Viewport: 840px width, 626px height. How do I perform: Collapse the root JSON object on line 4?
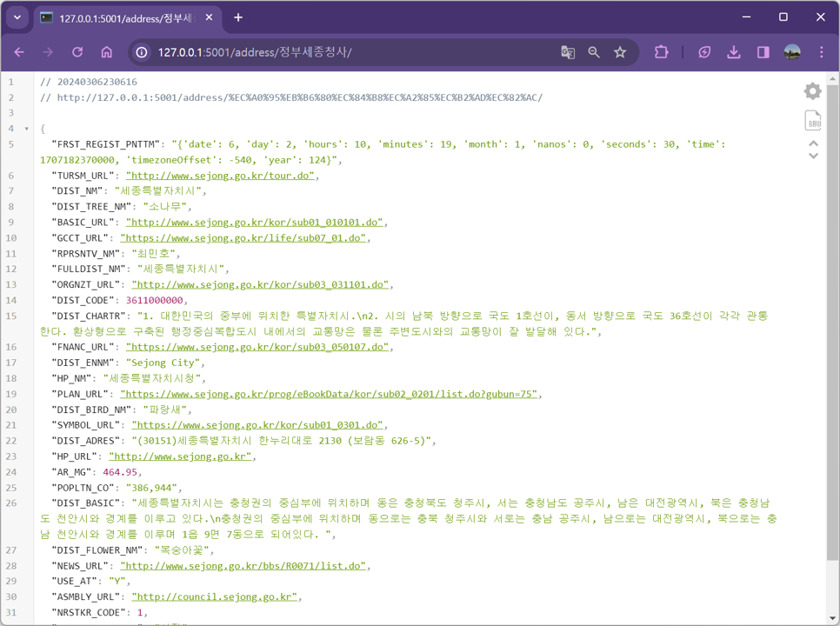27,129
